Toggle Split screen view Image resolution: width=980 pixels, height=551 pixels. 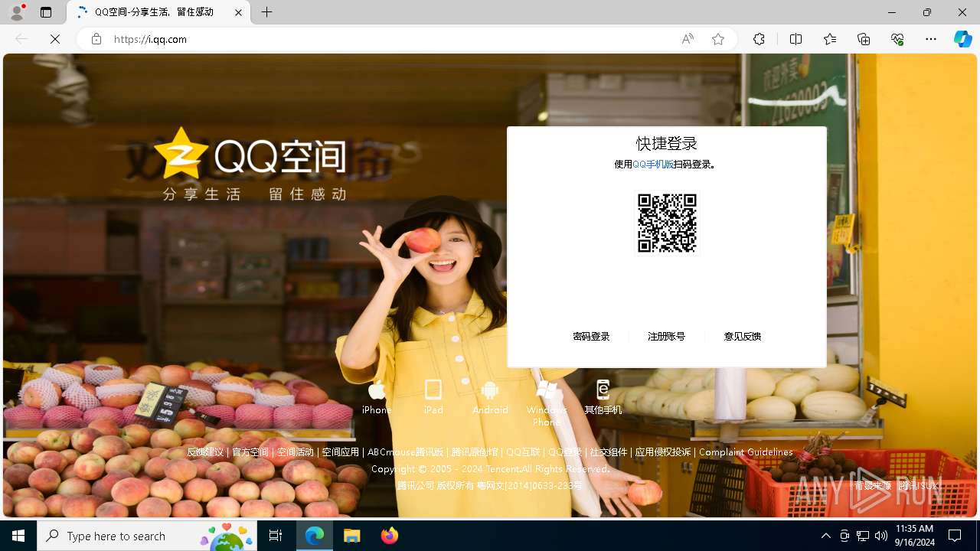pyautogui.click(x=795, y=39)
